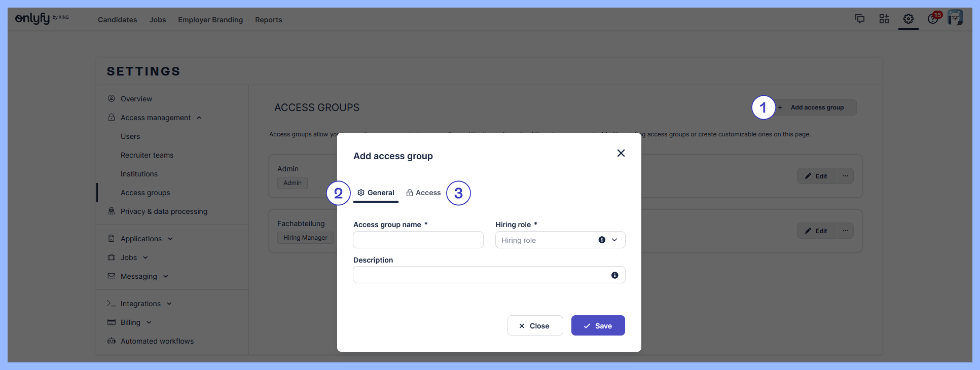Click the pencil icon on Admin row Edit
The height and width of the screenshot is (370, 980).
[808, 176]
